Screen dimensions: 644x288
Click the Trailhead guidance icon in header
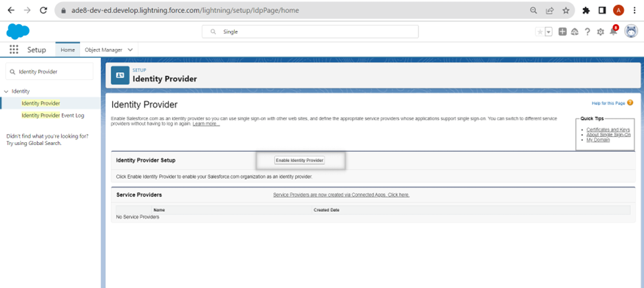(575, 32)
